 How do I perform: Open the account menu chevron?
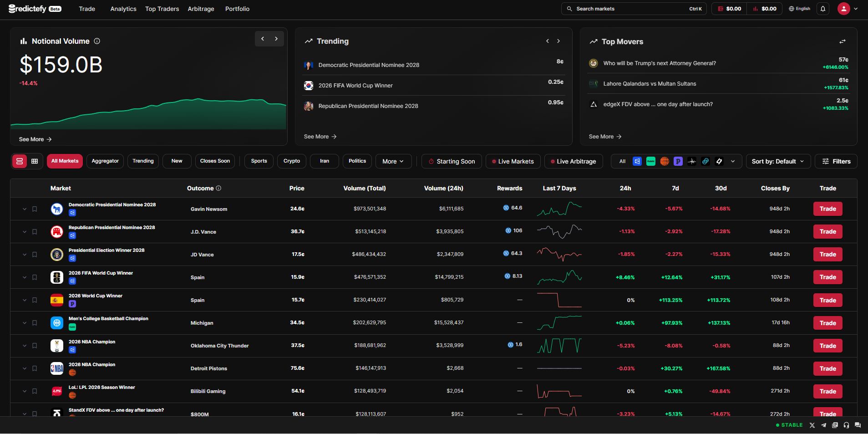tap(856, 9)
